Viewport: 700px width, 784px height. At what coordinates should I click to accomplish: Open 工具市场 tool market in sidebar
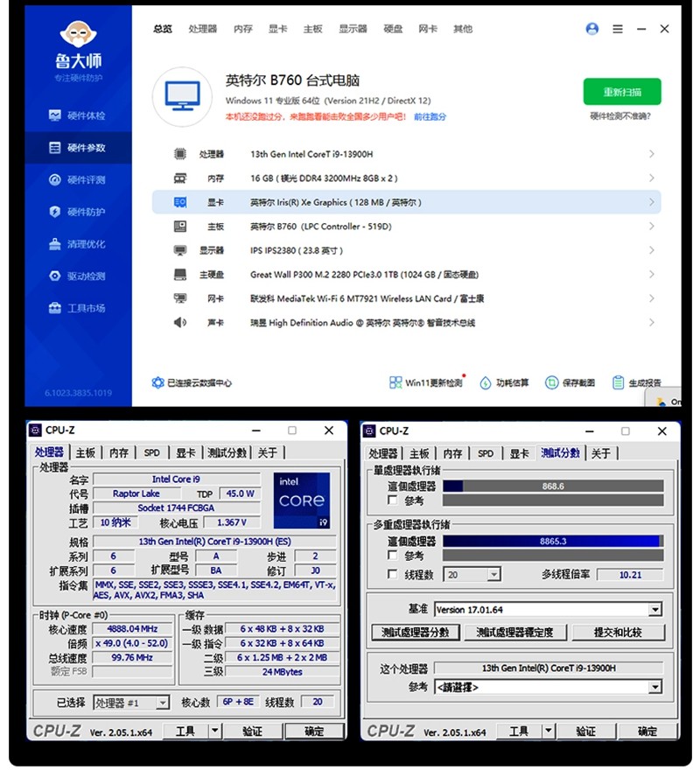[78, 308]
